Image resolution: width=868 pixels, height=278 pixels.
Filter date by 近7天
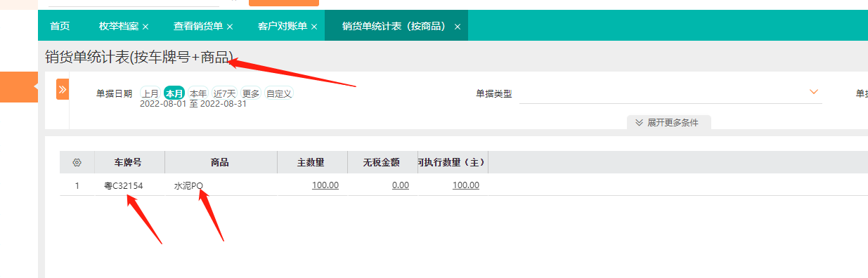tap(225, 93)
